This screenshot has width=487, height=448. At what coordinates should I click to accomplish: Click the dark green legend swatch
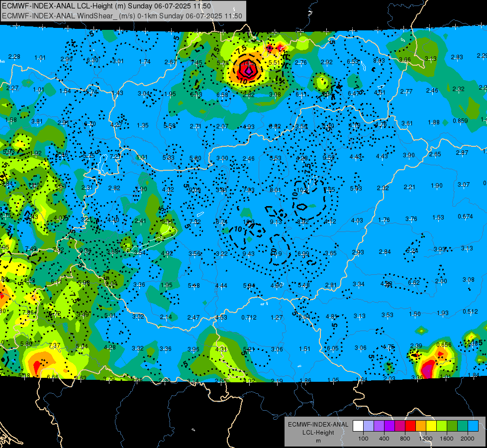point(452,426)
